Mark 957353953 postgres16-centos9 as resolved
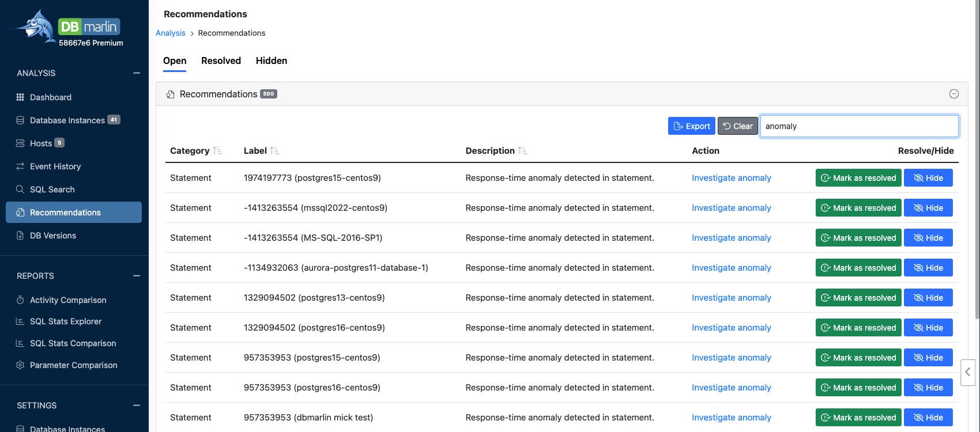The height and width of the screenshot is (432, 980). pyautogui.click(x=858, y=388)
